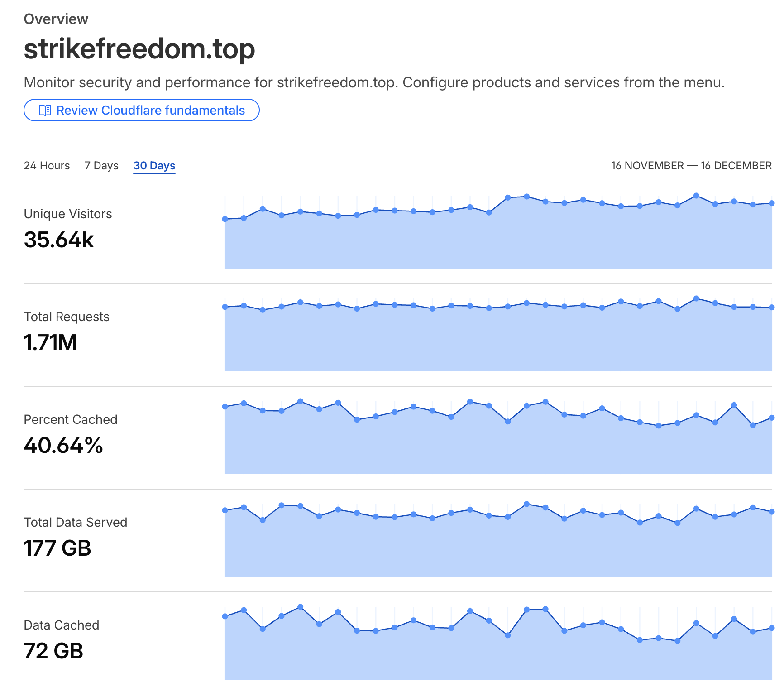
Task: Select the Total Data Served label
Action: 76,522
